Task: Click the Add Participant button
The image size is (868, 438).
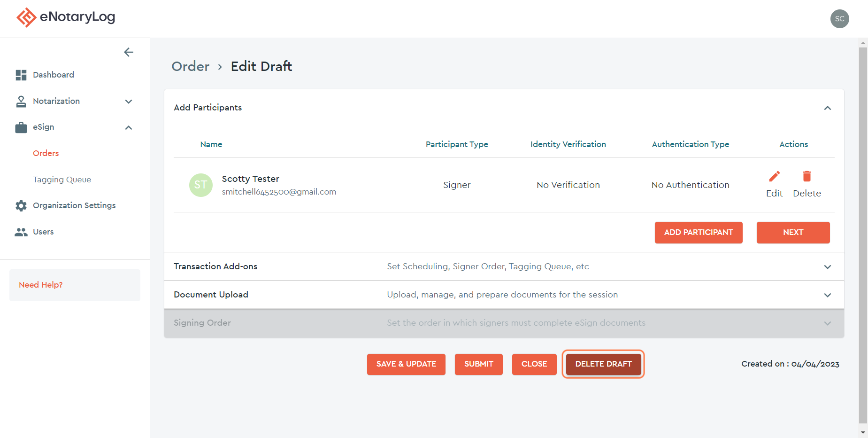Action: (x=699, y=233)
